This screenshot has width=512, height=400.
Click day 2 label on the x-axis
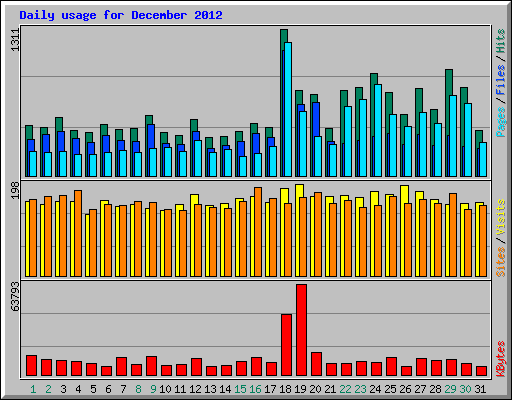click(x=48, y=389)
